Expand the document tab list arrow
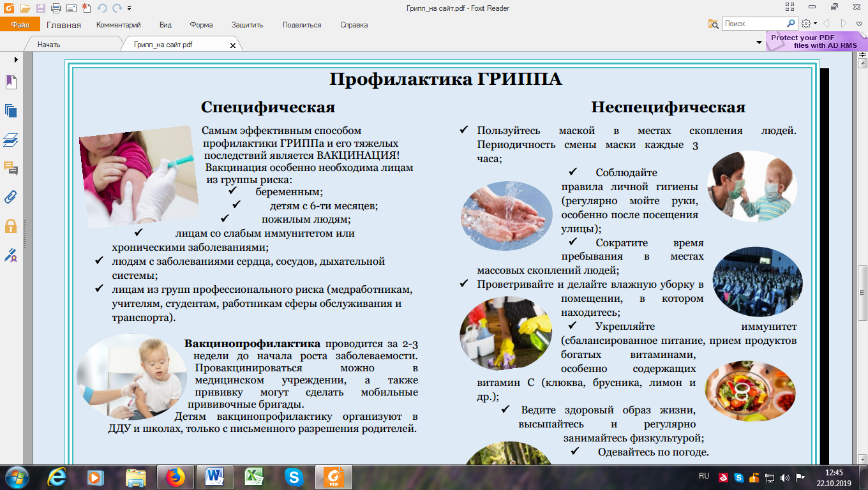The image size is (868, 490). 759,42
